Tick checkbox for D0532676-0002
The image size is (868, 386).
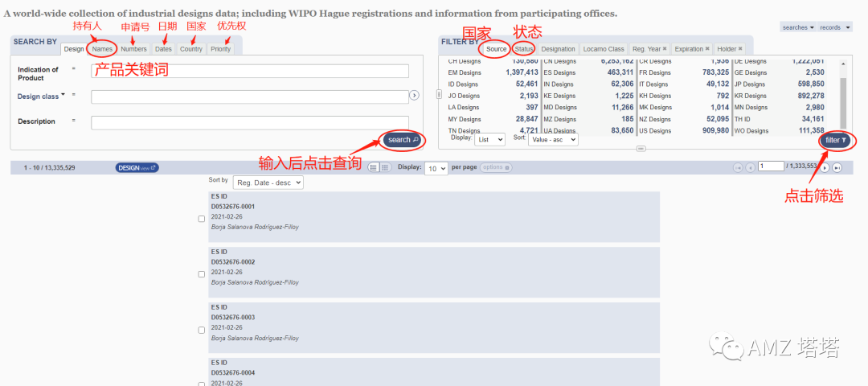coord(202,274)
